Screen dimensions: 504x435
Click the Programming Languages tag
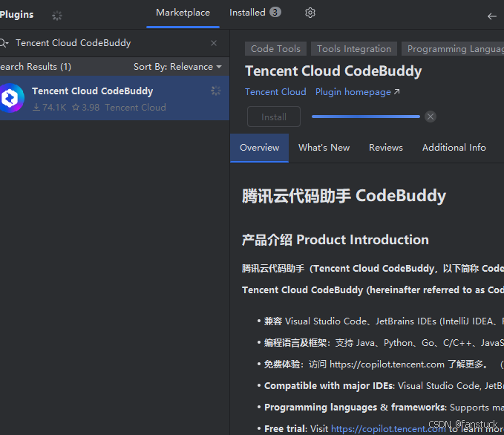453,49
